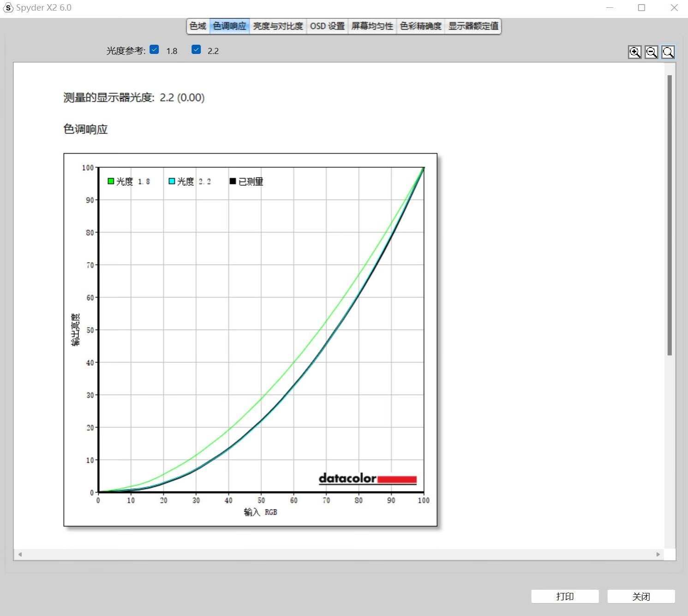The height and width of the screenshot is (616, 688).
Task: Click the black 已测量 legend swatch
Action: tap(233, 181)
